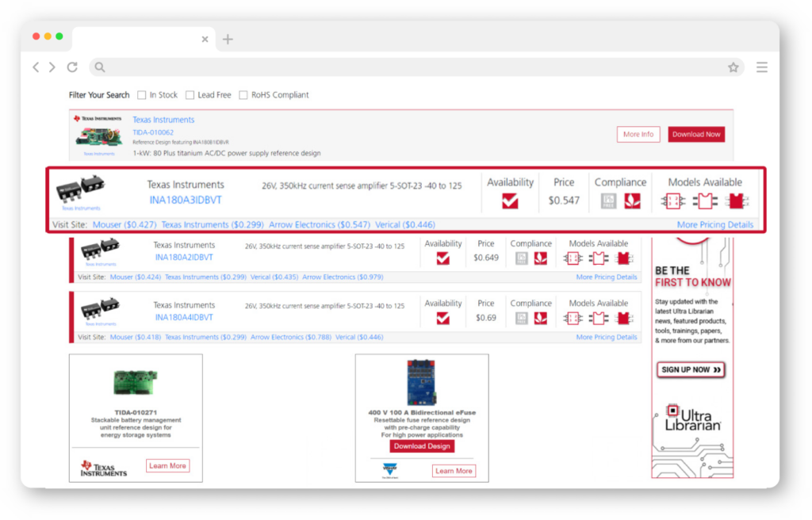This screenshot has height=520, width=812.
Task: Click the 3D model icon for INA180A2IDBVT
Action: pos(623,258)
